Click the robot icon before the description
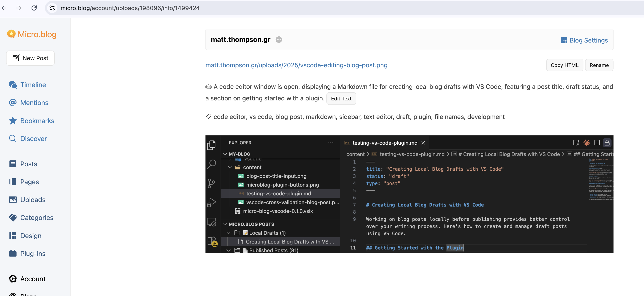644x296 pixels. coord(208,87)
